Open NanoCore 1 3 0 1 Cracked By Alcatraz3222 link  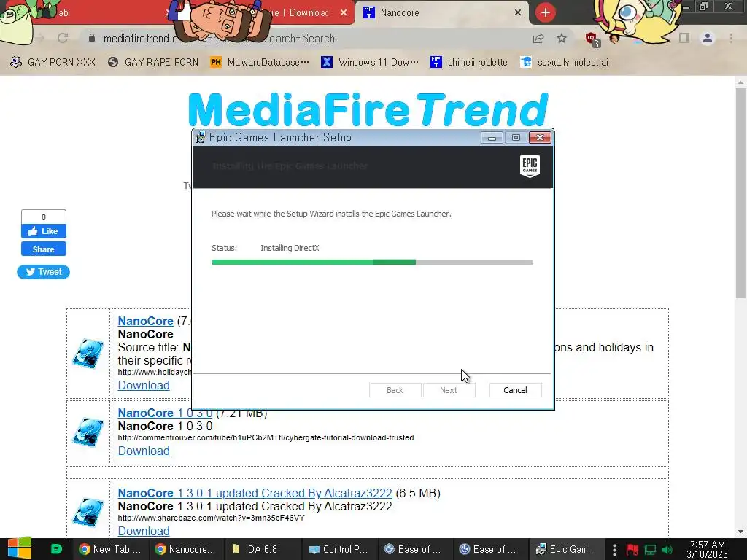(255, 493)
